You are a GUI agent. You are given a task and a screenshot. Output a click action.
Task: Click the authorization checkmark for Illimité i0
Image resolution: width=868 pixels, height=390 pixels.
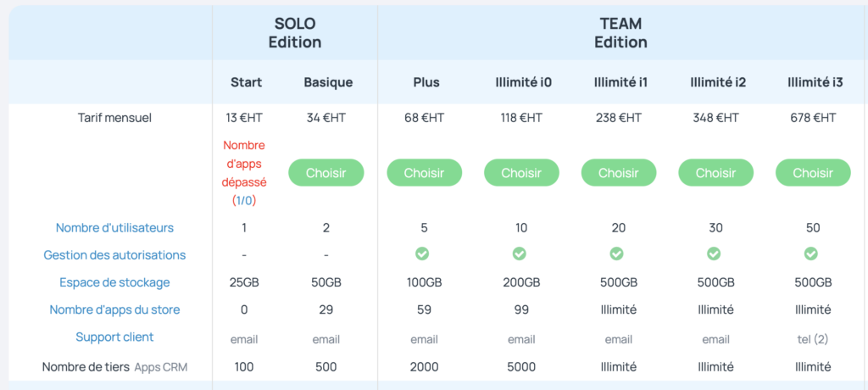point(520,253)
